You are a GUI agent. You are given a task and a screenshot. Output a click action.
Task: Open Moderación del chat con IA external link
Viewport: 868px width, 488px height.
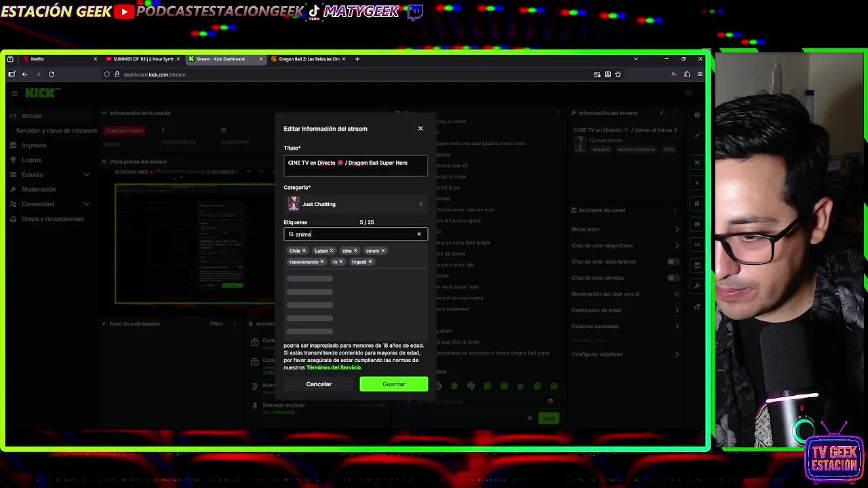[x=677, y=294]
